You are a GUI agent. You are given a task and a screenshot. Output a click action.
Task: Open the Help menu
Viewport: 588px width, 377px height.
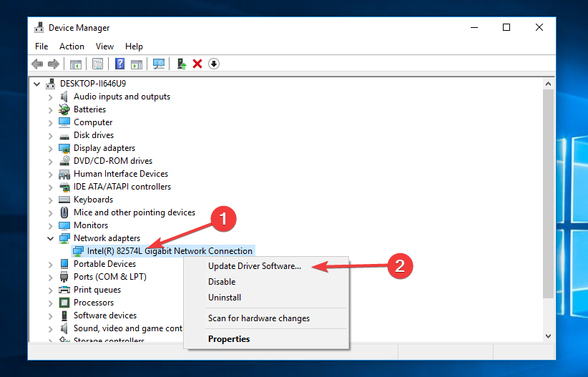(134, 46)
